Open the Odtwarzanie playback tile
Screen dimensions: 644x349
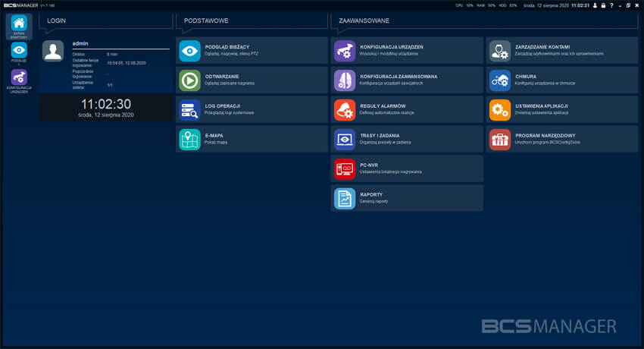point(252,80)
